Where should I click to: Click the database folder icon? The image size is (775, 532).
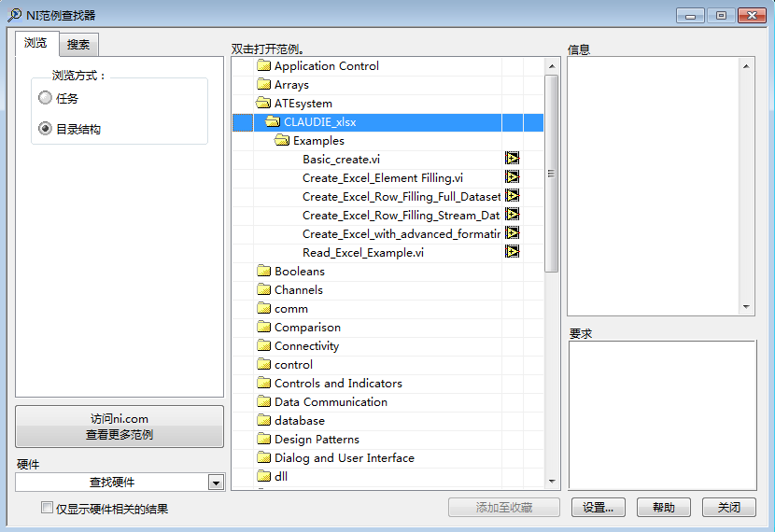[x=264, y=420]
